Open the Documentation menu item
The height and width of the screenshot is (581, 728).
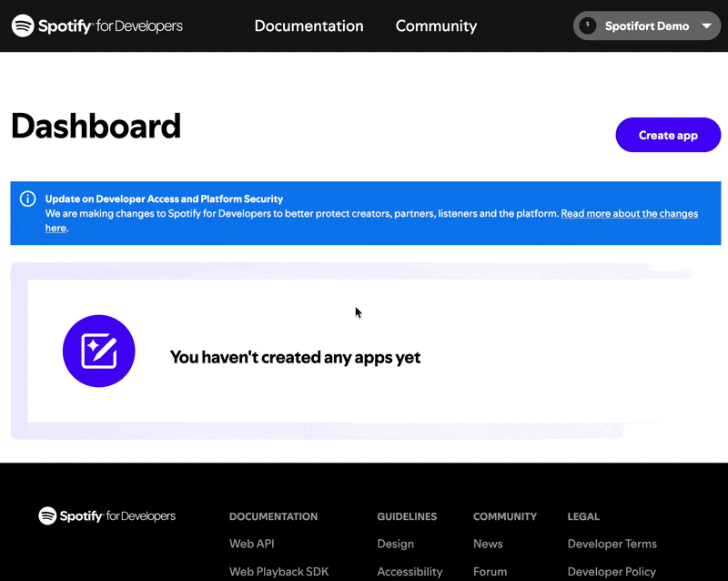(x=308, y=25)
